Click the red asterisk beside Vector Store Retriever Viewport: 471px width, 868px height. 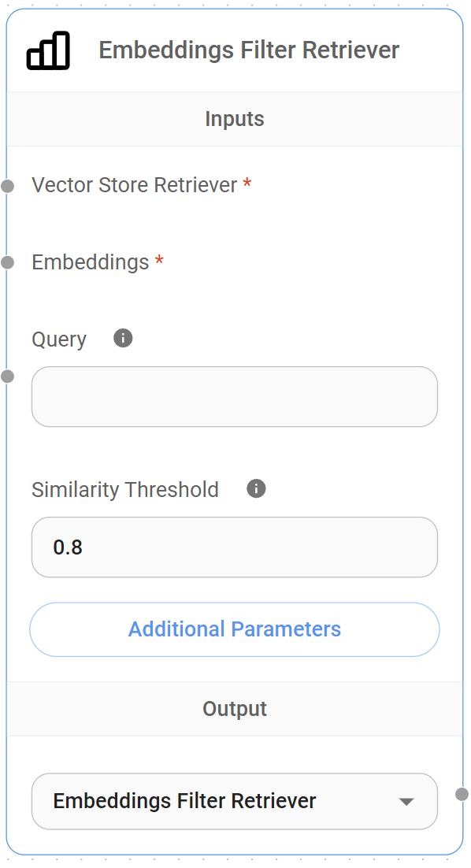[x=247, y=181]
